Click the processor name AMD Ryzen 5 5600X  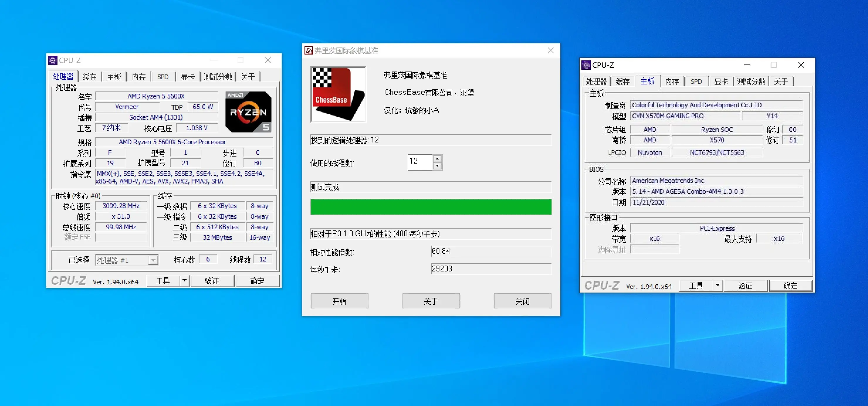[x=156, y=96]
